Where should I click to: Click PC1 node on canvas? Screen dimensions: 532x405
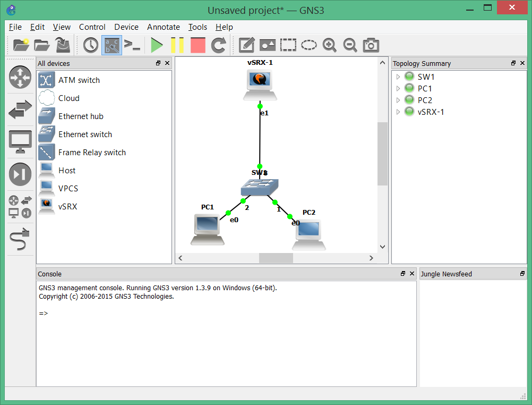click(207, 230)
